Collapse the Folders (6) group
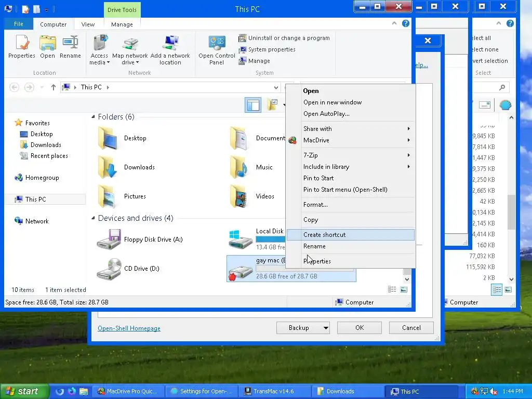Screen dimensions: 532x399 93,117
